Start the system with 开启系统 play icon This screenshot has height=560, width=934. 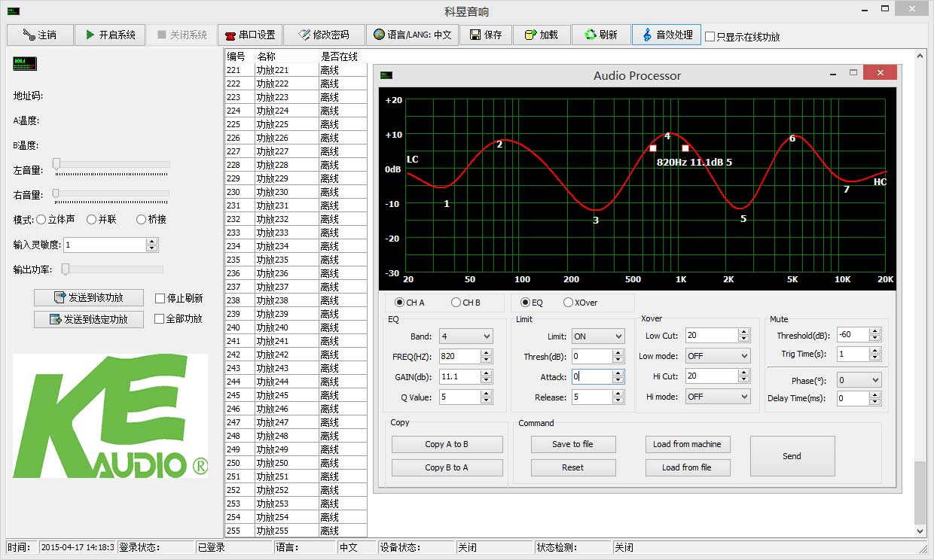click(x=110, y=35)
